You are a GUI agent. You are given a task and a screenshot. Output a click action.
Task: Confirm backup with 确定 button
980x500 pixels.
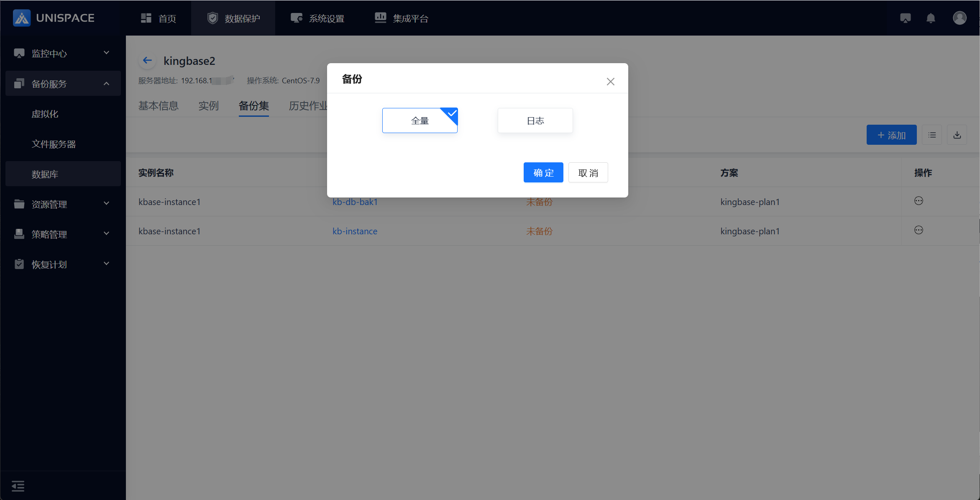(543, 173)
